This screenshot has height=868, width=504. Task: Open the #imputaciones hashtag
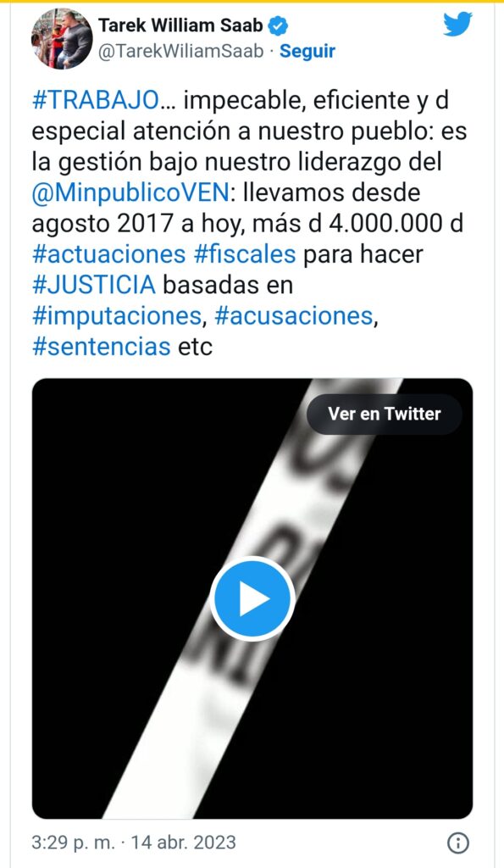[117, 315]
